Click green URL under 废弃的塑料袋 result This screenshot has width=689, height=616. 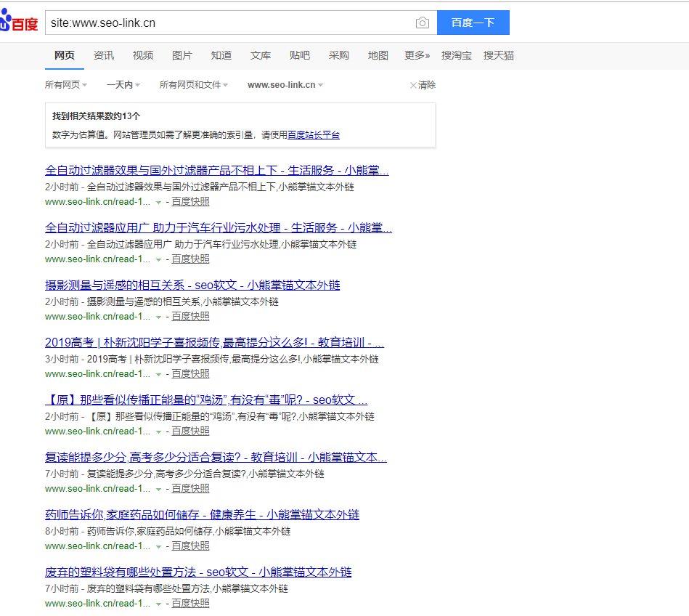tap(97, 603)
